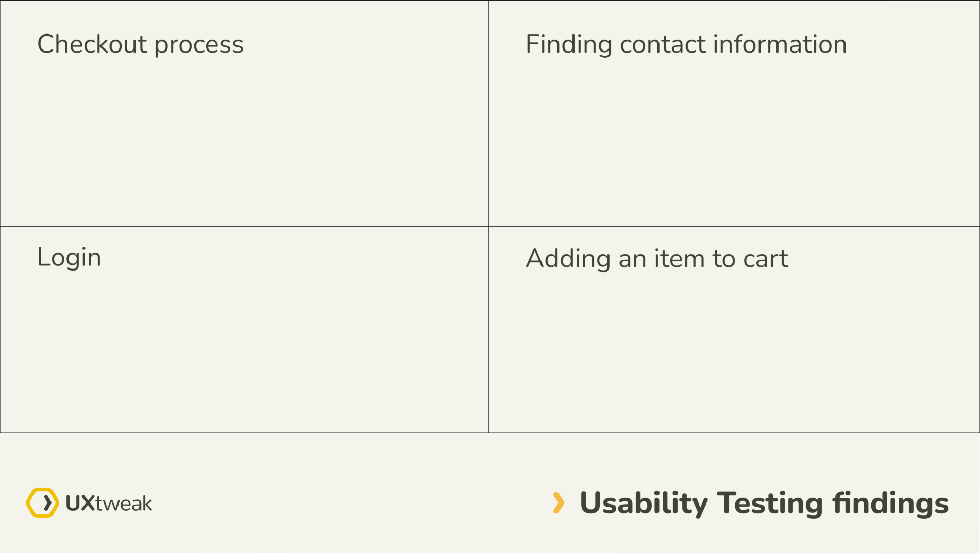The image size is (980, 554).
Task: Select the UXtweak wordmark text
Action: coord(109,503)
